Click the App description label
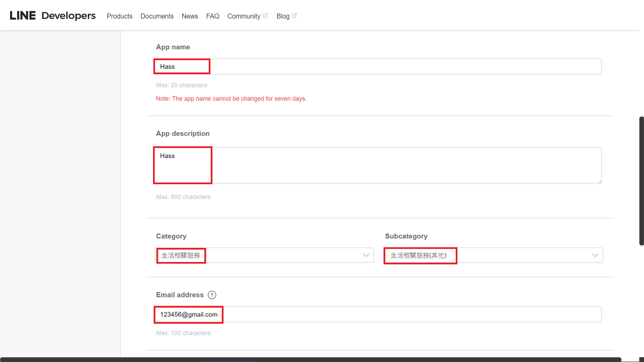The width and height of the screenshot is (644, 362). coord(183,134)
